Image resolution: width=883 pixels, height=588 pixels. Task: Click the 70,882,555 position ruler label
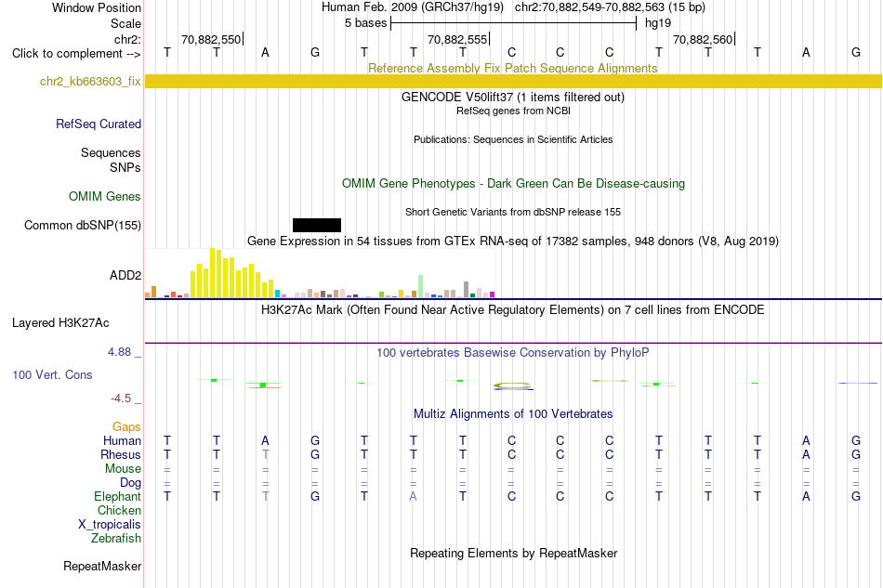pos(457,39)
